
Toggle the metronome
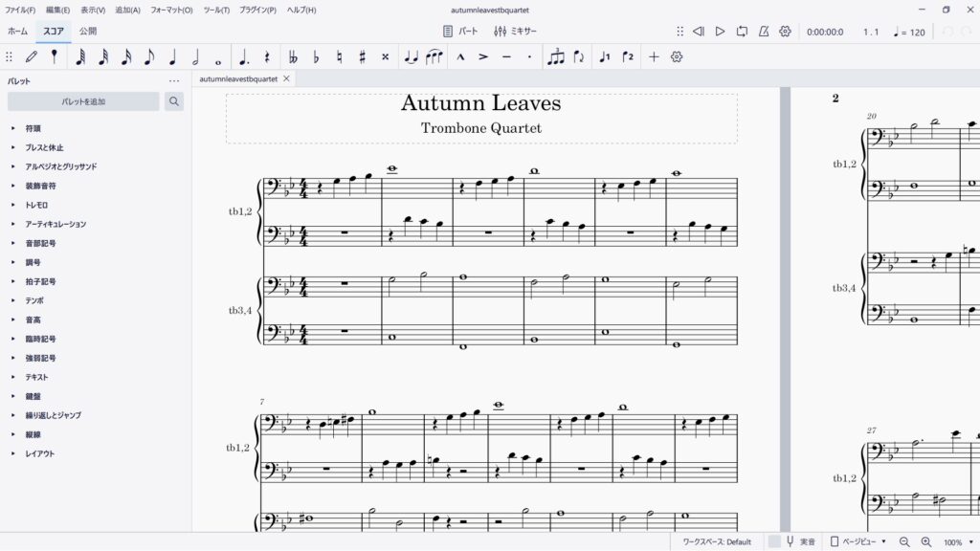[x=764, y=32]
